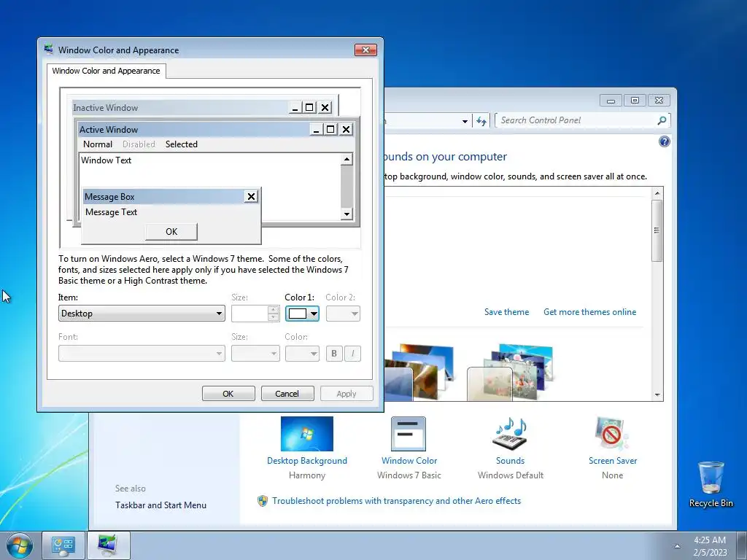The height and width of the screenshot is (560, 747).
Task: Click OK at the dialog bottom
Action: click(x=228, y=394)
